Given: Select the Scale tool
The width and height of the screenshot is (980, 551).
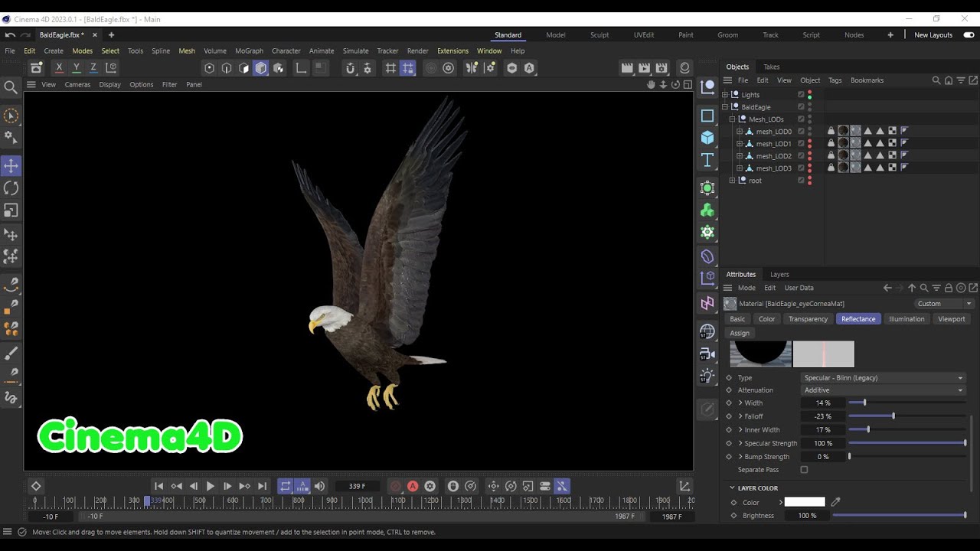Looking at the screenshot, I should 11,210.
